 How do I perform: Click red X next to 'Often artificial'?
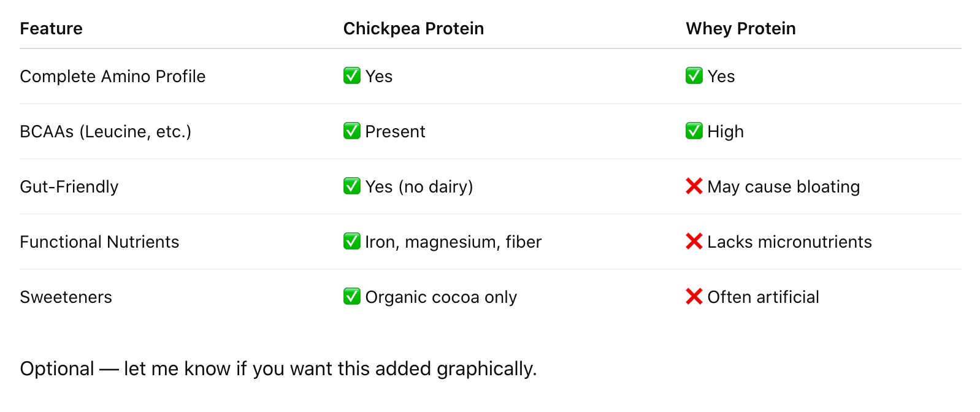[x=694, y=296]
